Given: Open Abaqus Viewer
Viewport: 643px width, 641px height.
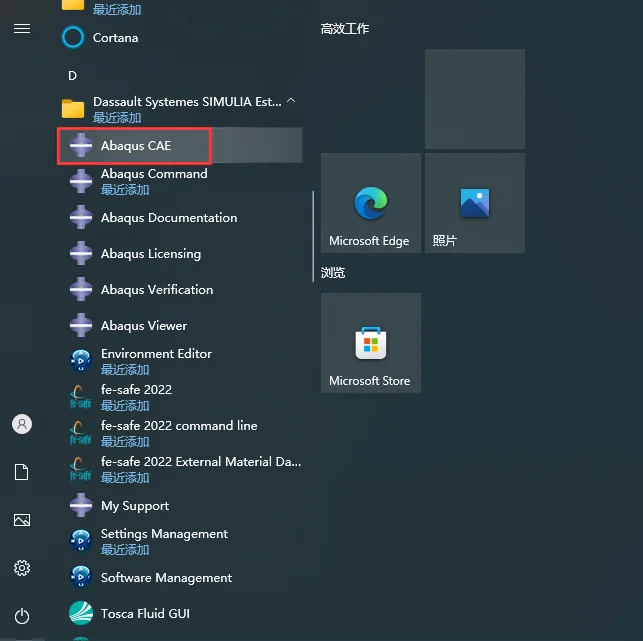Looking at the screenshot, I should pyautogui.click(x=180, y=325).
